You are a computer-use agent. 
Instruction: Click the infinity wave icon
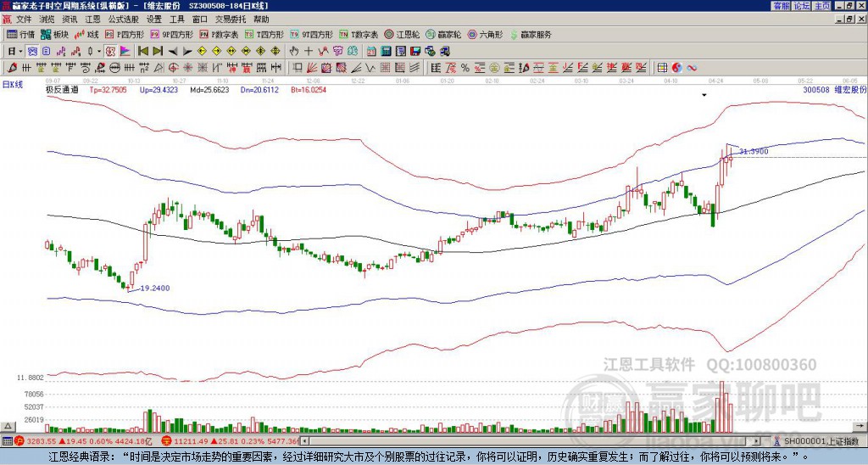[692, 68]
